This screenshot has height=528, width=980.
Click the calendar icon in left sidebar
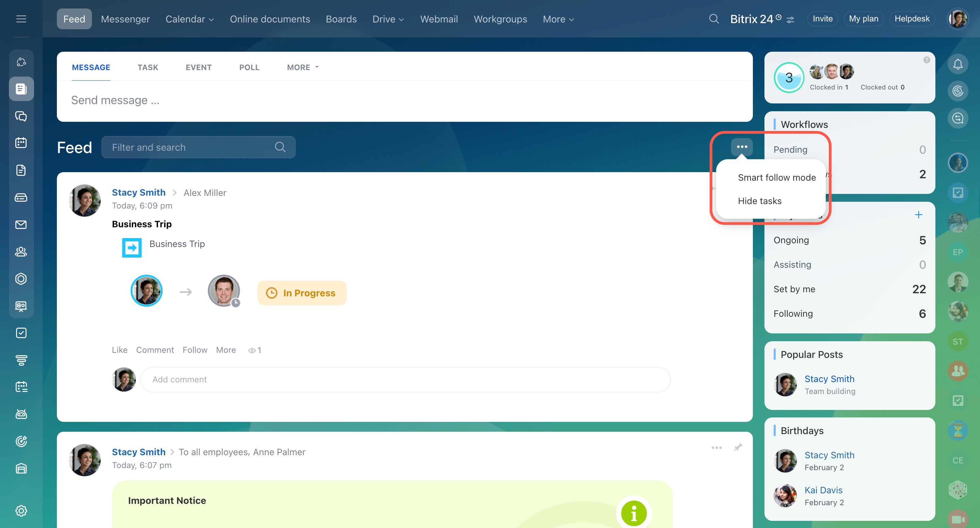pos(21,143)
